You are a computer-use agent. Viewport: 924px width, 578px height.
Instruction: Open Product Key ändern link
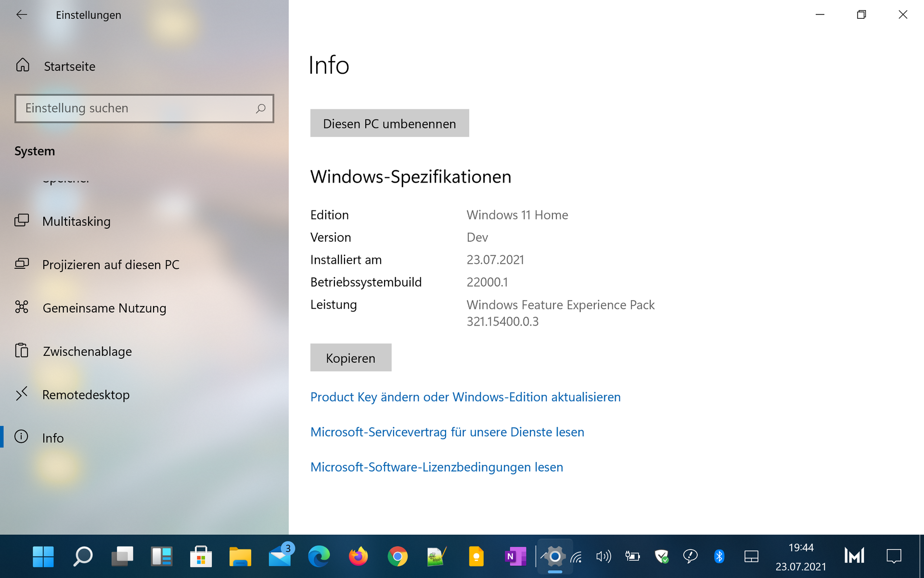(465, 397)
